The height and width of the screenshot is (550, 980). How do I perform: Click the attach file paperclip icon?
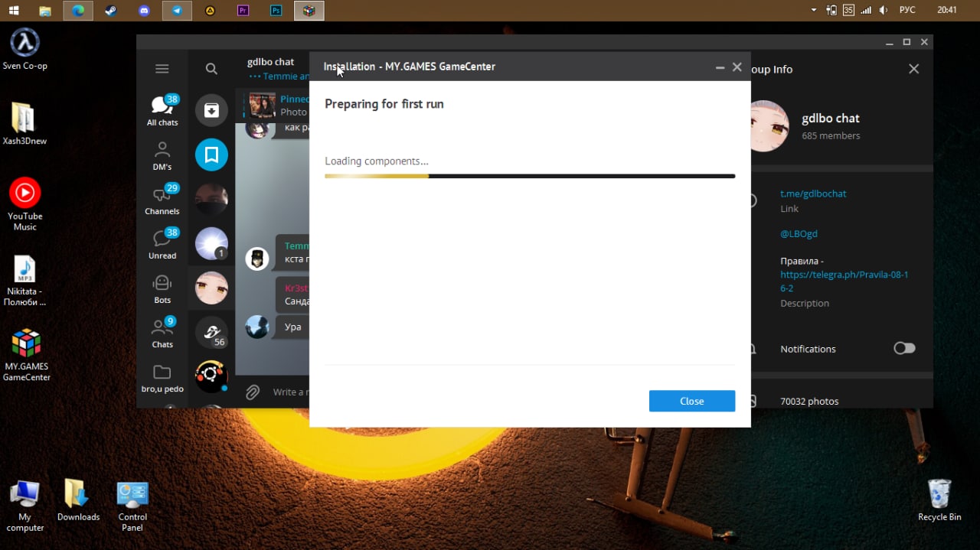click(253, 392)
